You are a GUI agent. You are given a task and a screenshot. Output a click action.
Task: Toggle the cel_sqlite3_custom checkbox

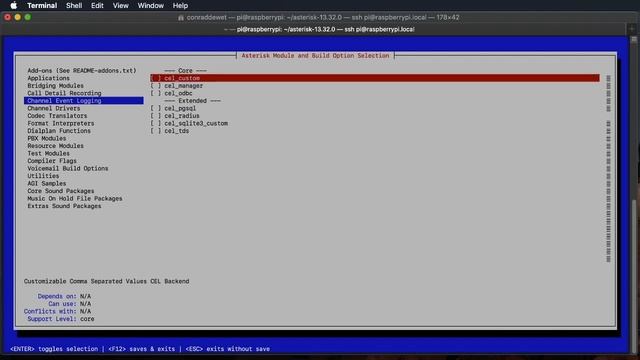(x=156, y=123)
